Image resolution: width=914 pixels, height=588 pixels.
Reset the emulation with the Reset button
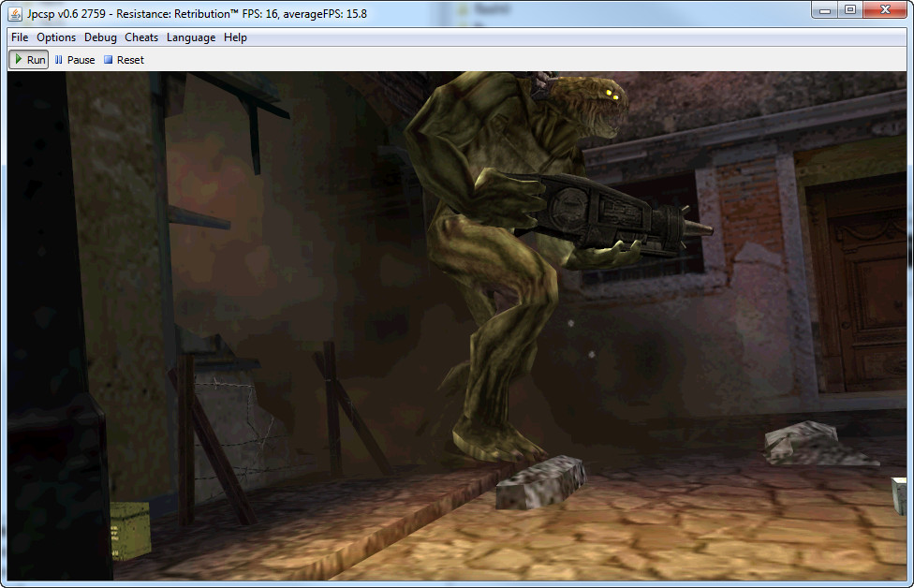coord(124,60)
